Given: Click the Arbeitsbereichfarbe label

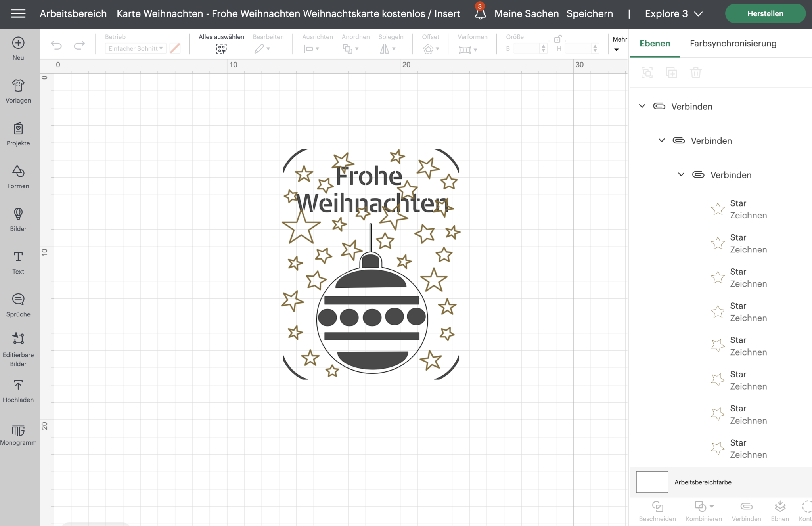Looking at the screenshot, I should (703, 482).
